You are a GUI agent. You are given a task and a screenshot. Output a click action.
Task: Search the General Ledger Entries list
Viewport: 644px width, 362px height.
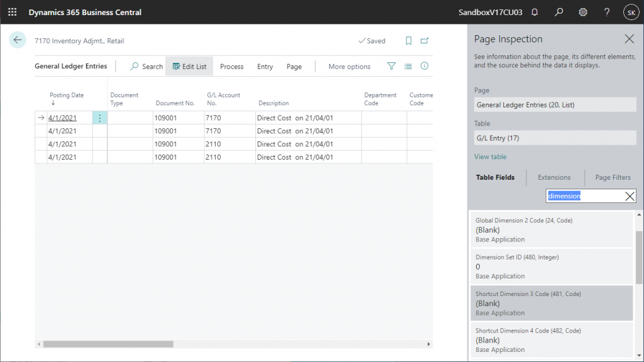click(146, 67)
